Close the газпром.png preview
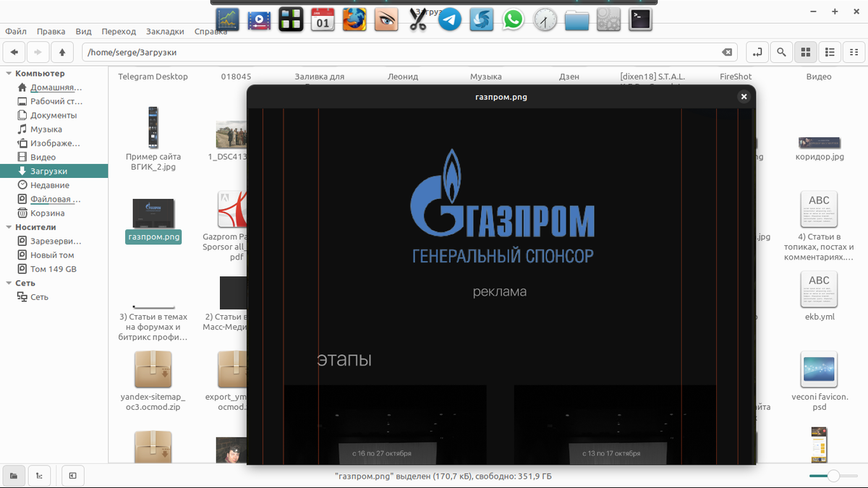Image resolution: width=868 pixels, height=488 pixels. [x=744, y=97]
